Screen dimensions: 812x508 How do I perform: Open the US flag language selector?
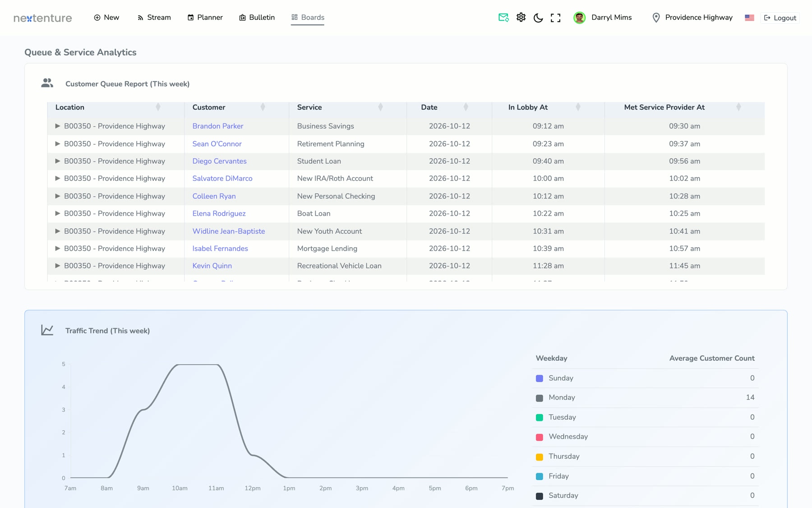(749, 18)
